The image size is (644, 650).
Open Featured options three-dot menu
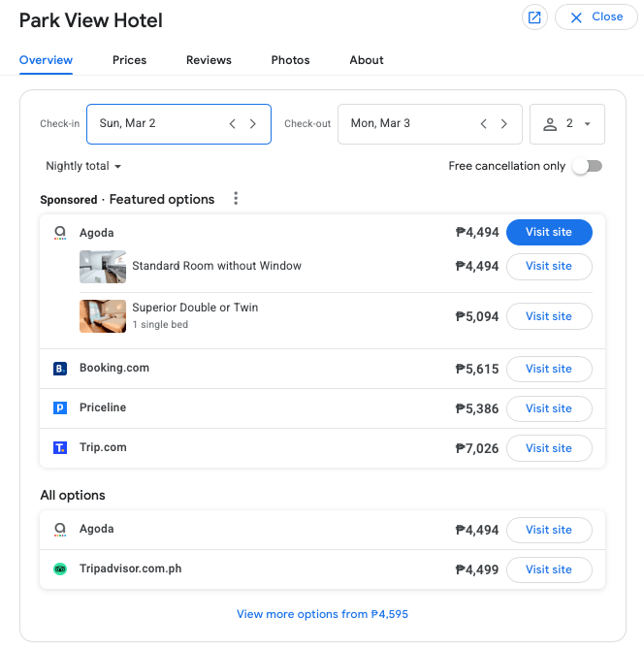point(236,199)
